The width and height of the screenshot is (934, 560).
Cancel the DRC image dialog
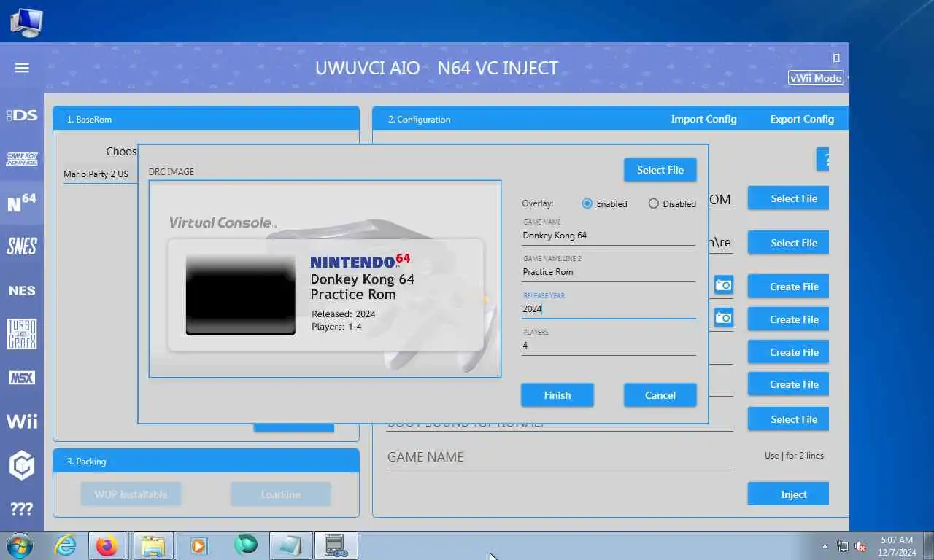660,395
